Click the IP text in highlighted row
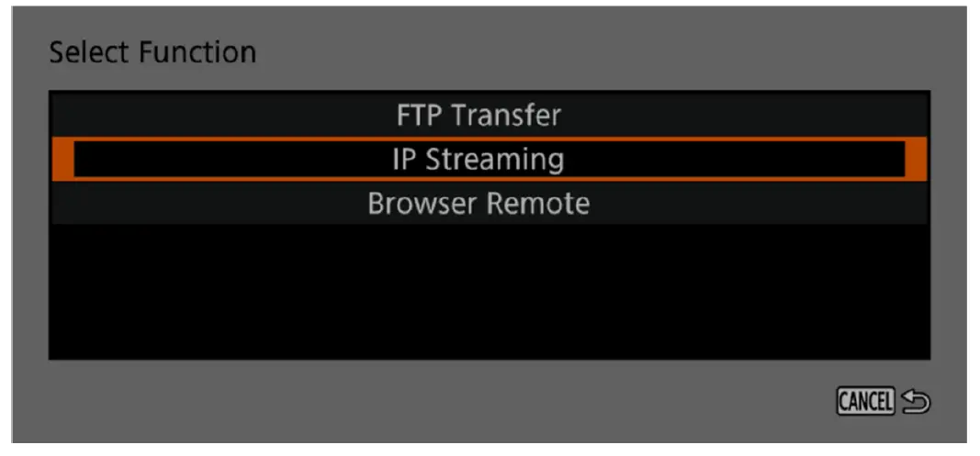Viewport: 980px width, 456px height. [404, 160]
